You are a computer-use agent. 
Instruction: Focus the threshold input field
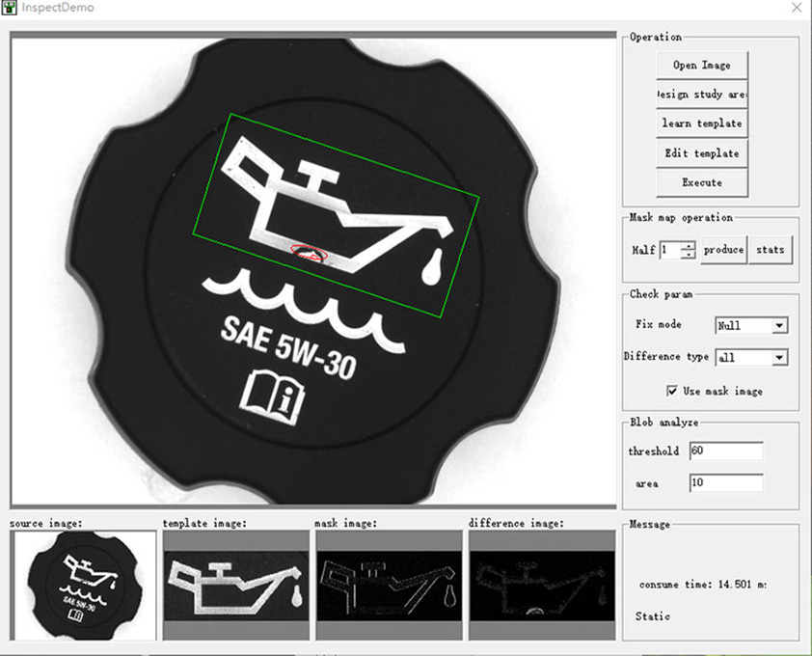725,451
